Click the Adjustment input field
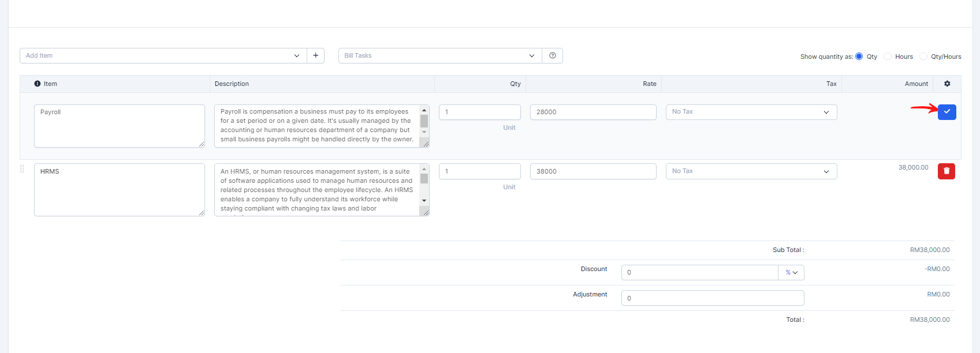Screen dimensions: 980x353 (712, 298)
